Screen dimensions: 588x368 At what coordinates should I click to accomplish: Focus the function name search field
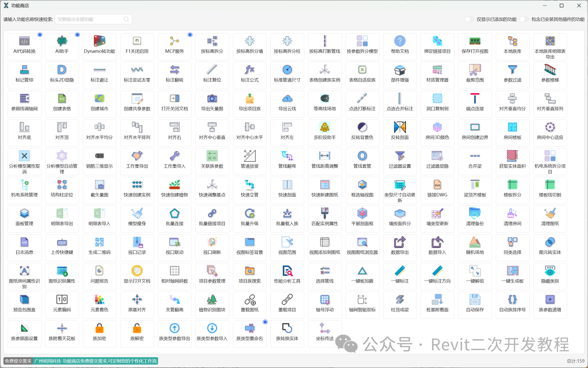pyautogui.click(x=90, y=19)
